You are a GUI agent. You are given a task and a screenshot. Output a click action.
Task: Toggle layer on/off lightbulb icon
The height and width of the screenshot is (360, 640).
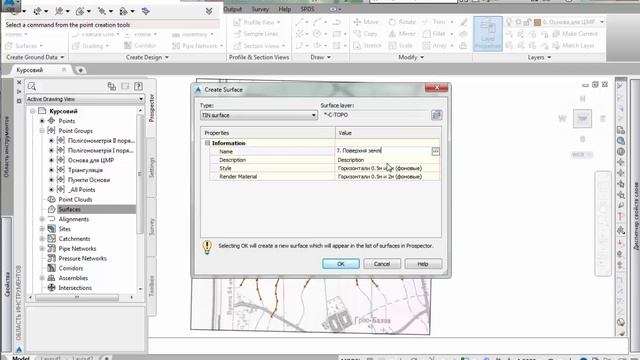click(509, 22)
